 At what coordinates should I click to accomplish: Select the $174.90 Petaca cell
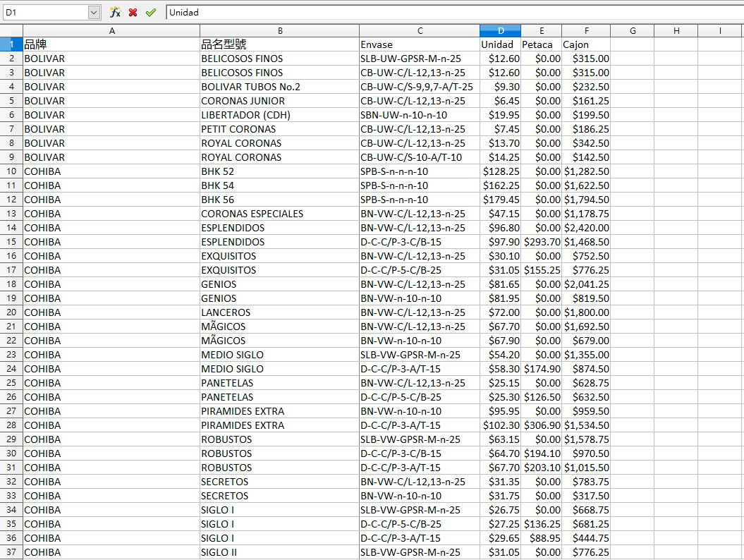pyautogui.click(x=542, y=369)
